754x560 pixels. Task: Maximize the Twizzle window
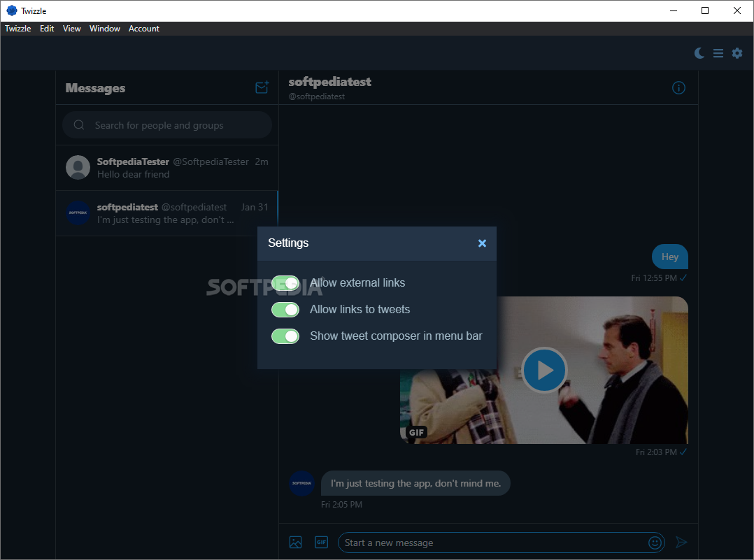click(705, 10)
